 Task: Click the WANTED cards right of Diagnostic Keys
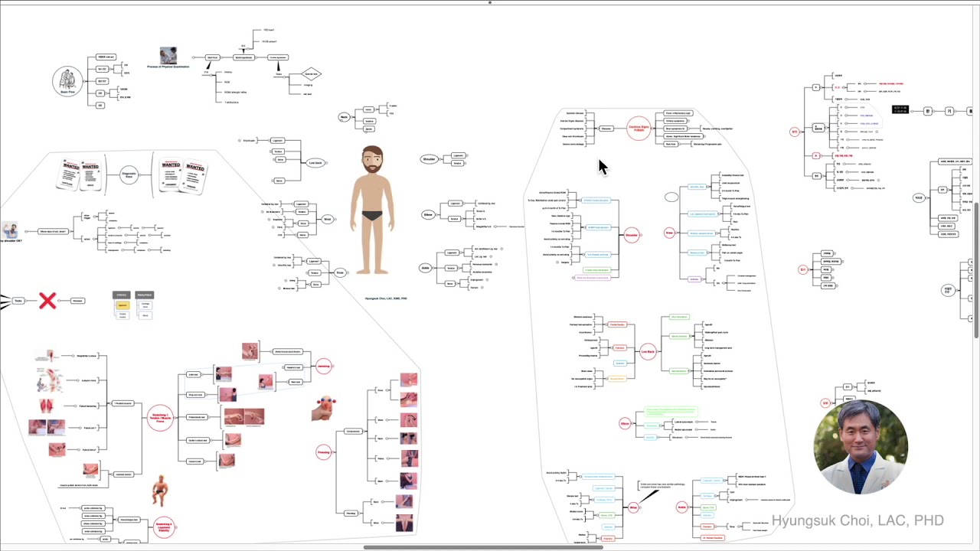coord(183,174)
